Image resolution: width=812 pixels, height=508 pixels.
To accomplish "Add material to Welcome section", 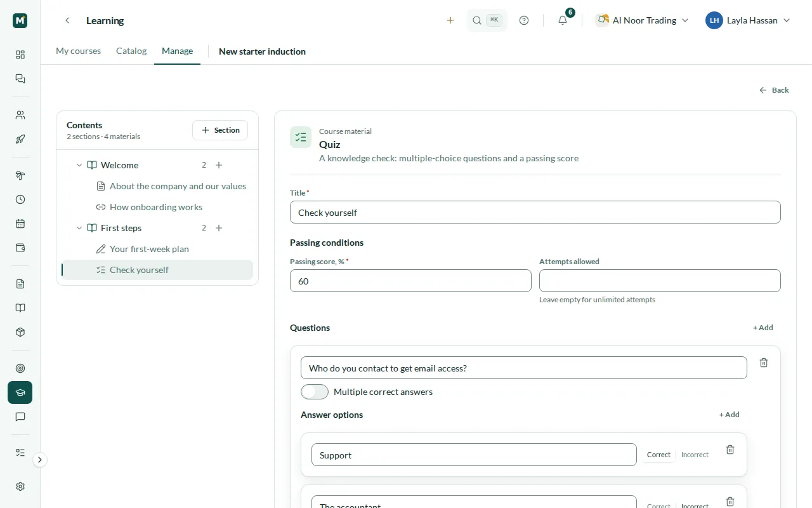I will [219, 165].
